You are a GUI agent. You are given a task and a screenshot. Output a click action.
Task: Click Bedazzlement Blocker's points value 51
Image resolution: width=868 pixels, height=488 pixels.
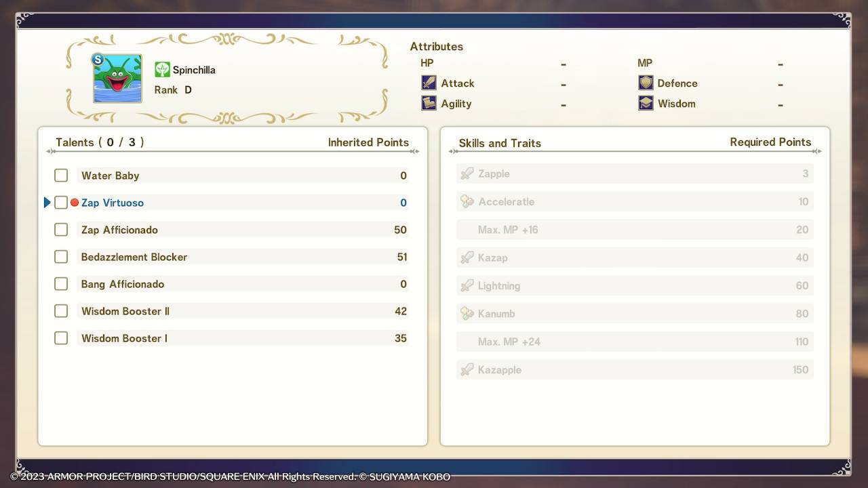(x=402, y=257)
